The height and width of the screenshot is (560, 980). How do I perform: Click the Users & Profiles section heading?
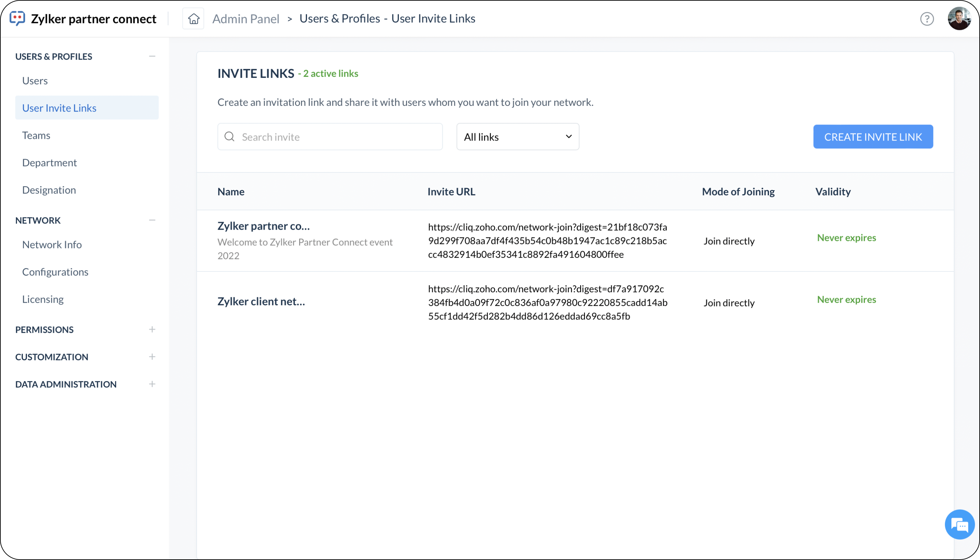point(54,56)
